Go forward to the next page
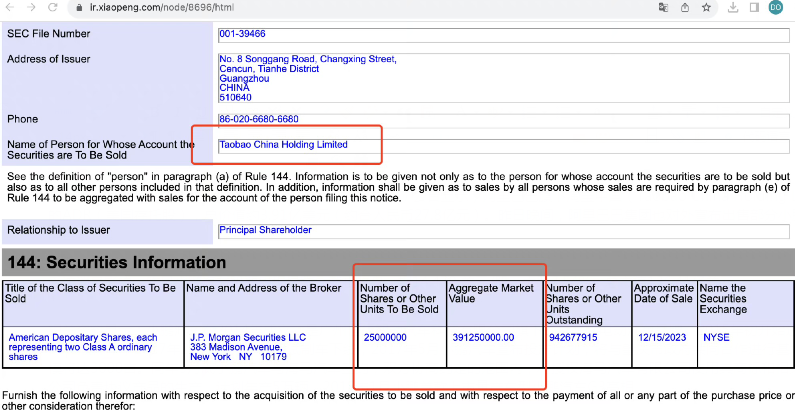 [31, 8]
